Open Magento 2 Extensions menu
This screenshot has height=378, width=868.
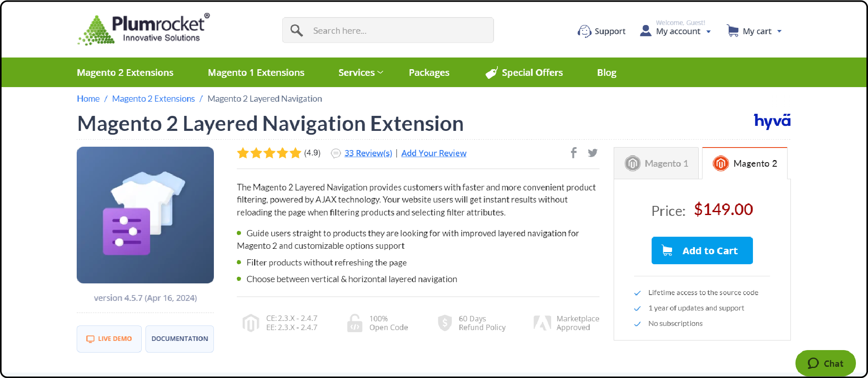tap(125, 73)
